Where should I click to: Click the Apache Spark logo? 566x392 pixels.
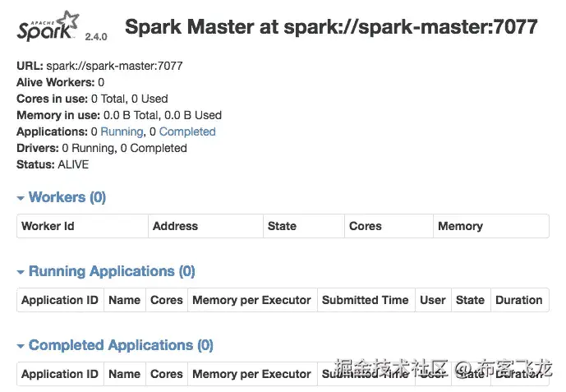(x=48, y=26)
